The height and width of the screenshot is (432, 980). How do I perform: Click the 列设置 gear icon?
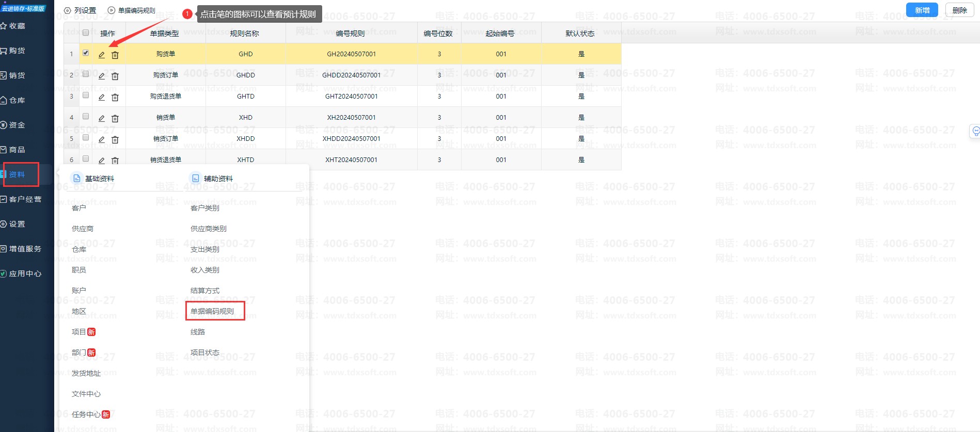pyautogui.click(x=68, y=10)
